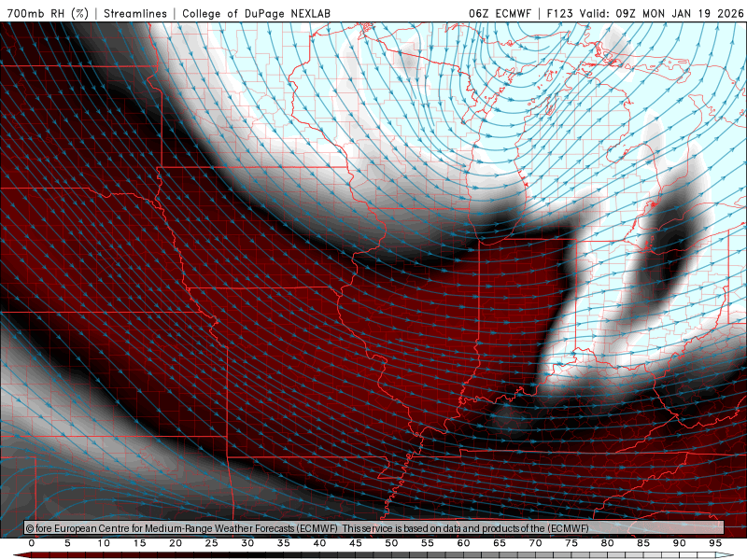Viewport: 747px width, 560px height.
Task: Click the "45" colorbar tick label
Action: tap(356, 543)
